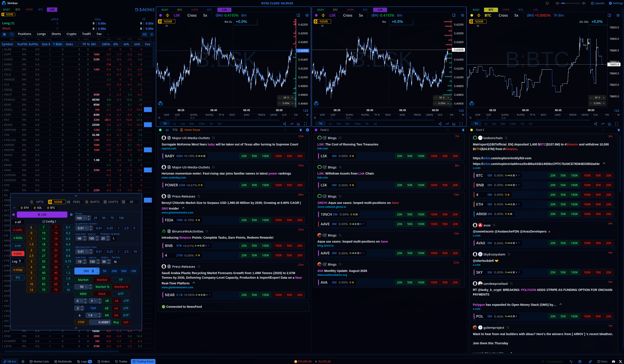Open chart settings gear on first LSK chart
Image resolution: width=624 pixels, height=364 pixels.
click(x=307, y=15)
